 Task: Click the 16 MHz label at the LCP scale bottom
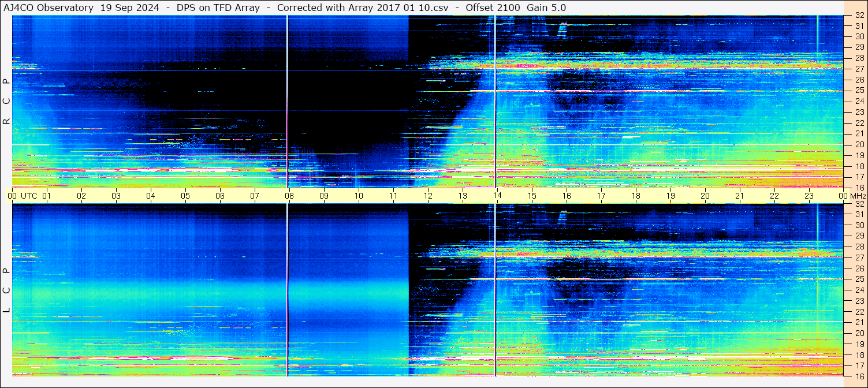[x=859, y=376]
